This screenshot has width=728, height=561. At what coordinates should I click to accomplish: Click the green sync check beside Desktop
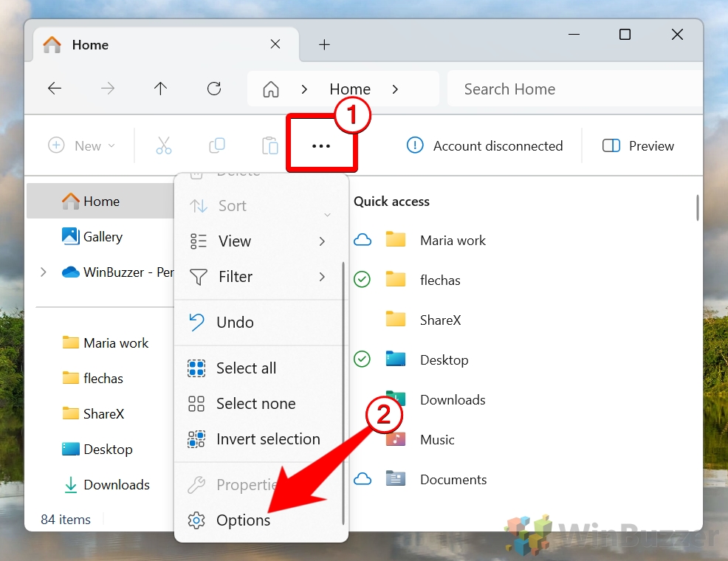(x=362, y=359)
